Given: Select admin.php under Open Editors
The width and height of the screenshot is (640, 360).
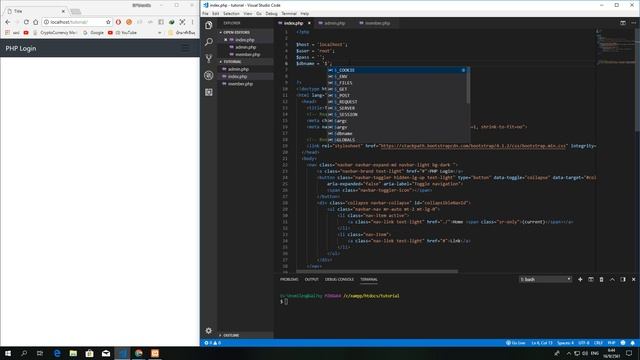Looking at the screenshot, I should (245, 47).
